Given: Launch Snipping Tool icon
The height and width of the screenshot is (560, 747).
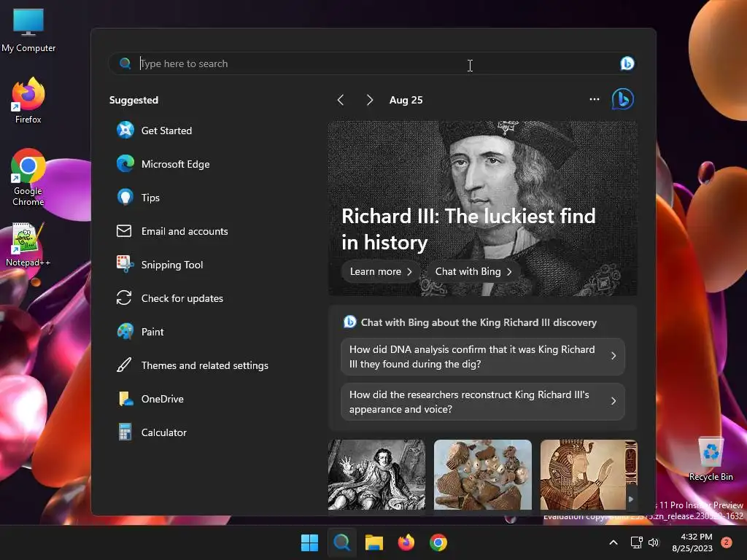Looking at the screenshot, I should tap(125, 264).
